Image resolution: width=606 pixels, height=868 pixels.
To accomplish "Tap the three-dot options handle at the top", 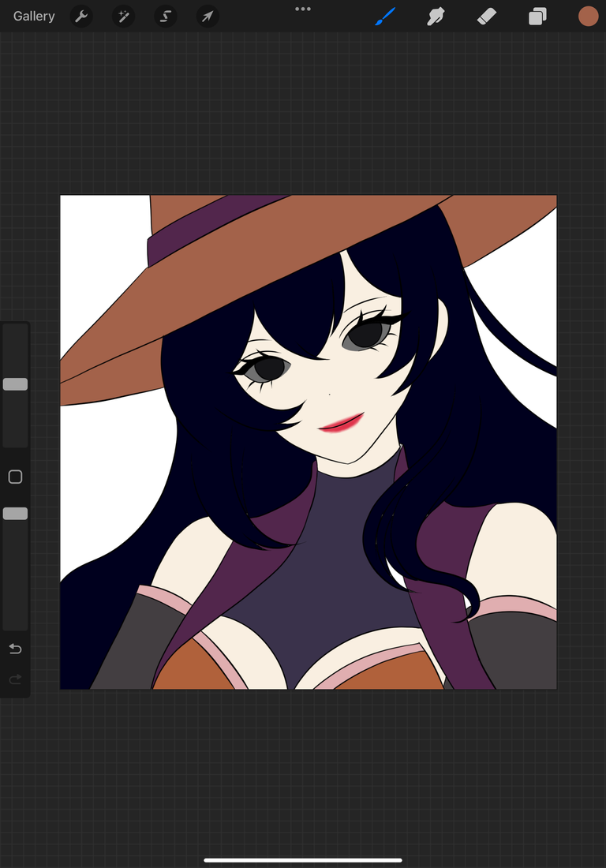I will [303, 9].
